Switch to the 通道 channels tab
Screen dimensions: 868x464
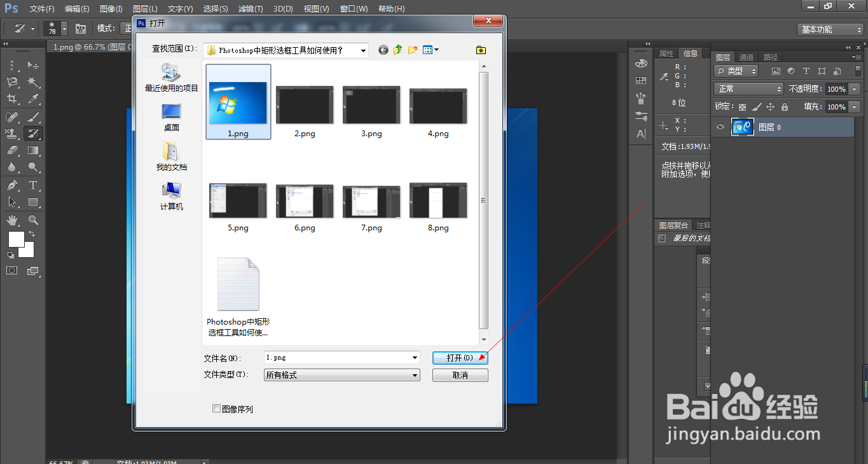tap(746, 57)
